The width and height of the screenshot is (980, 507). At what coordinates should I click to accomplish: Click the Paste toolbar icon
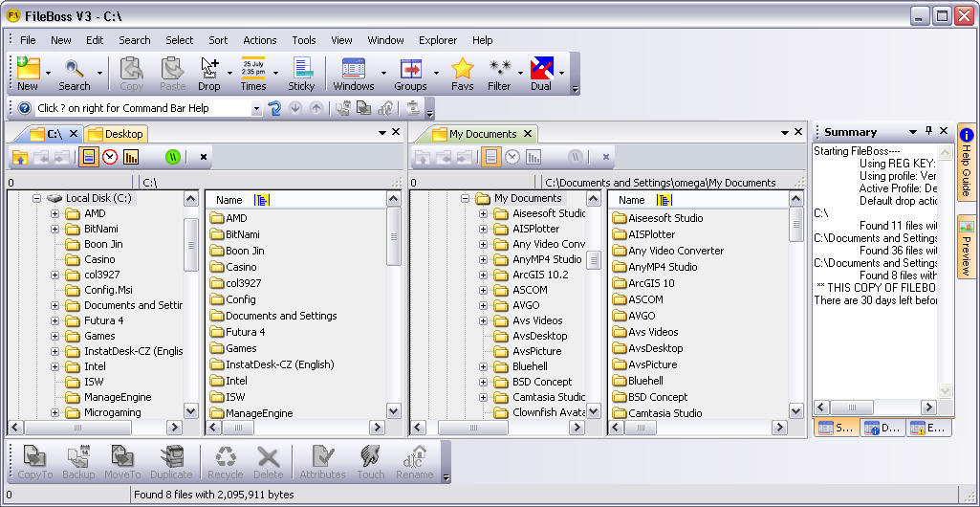pos(172,68)
